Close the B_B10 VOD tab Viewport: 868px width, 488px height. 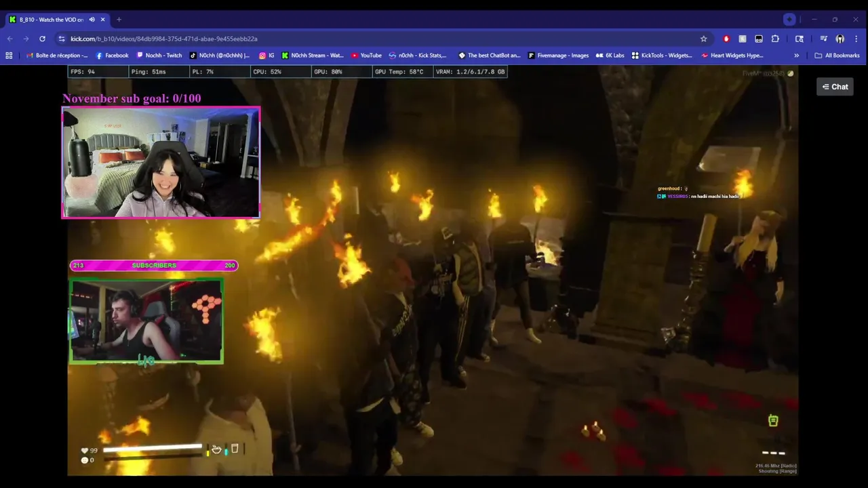click(x=102, y=20)
